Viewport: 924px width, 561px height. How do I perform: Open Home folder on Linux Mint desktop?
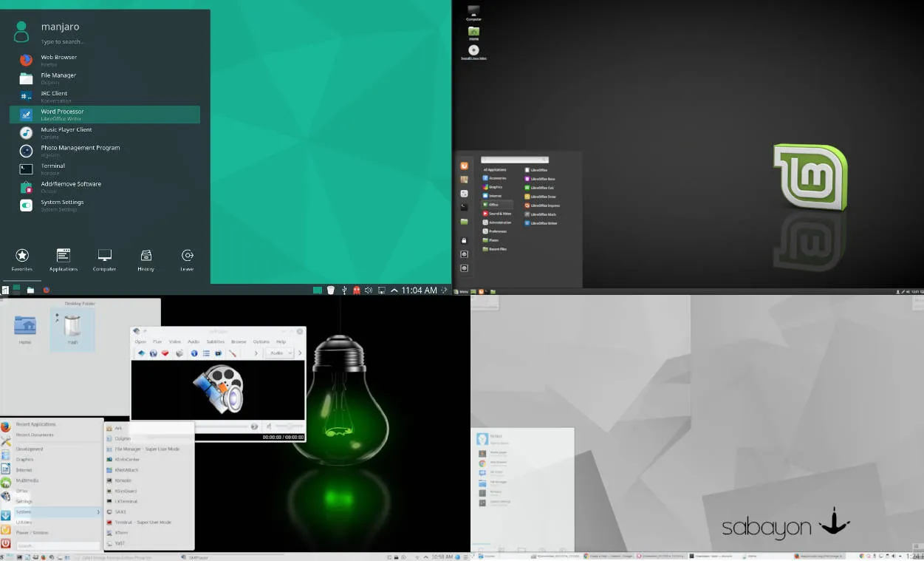[473, 33]
